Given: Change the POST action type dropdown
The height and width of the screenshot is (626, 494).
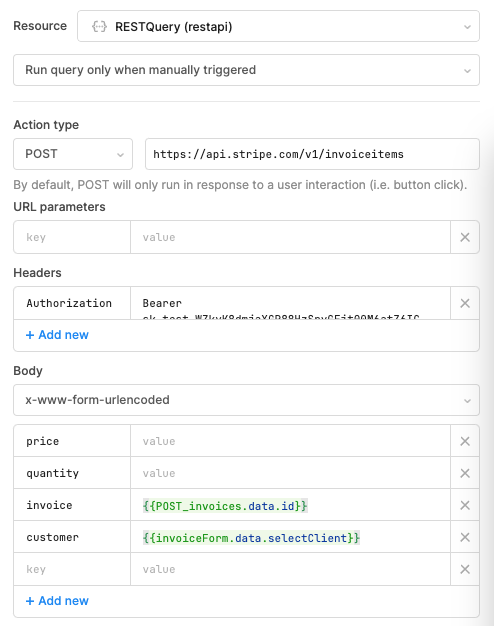Looking at the screenshot, I should (73, 154).
